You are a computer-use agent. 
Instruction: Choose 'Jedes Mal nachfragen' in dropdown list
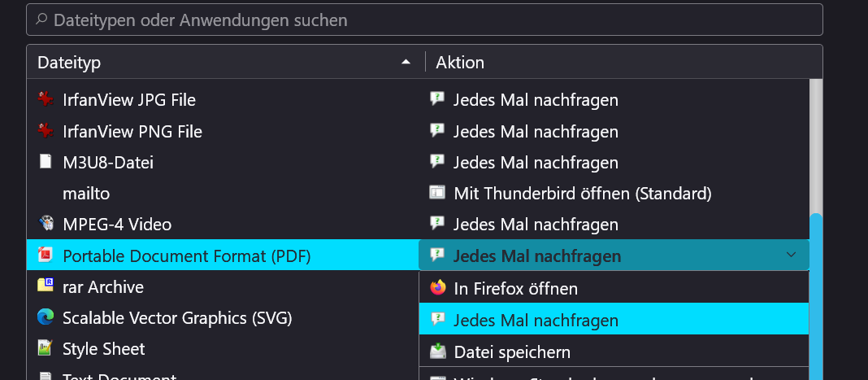pyautogui.click(x=536, y=320)
